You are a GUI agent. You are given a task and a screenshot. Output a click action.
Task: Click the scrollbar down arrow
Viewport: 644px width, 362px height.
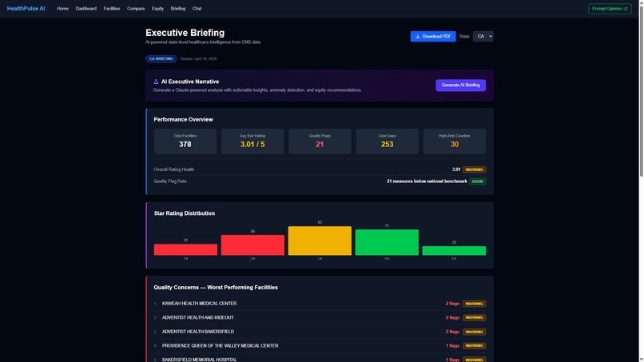(641, 360)
